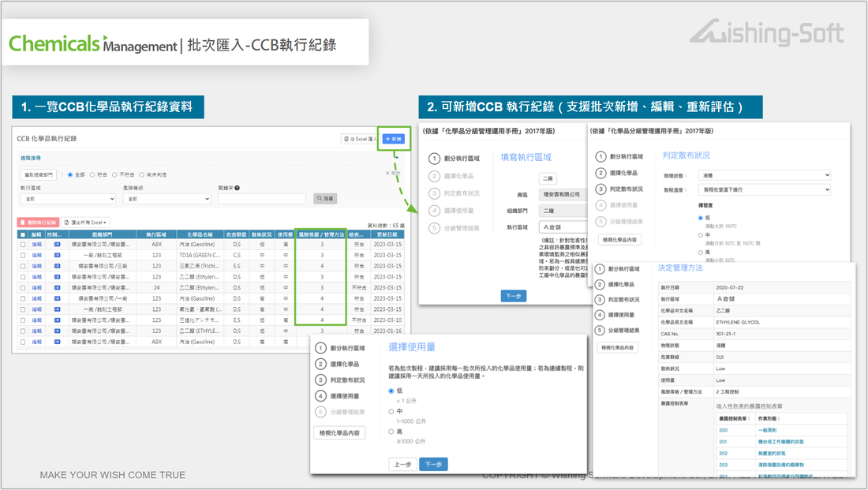Select 揮發度 低 radio option
Screen dimensions: 868x490
pos(700,218)
